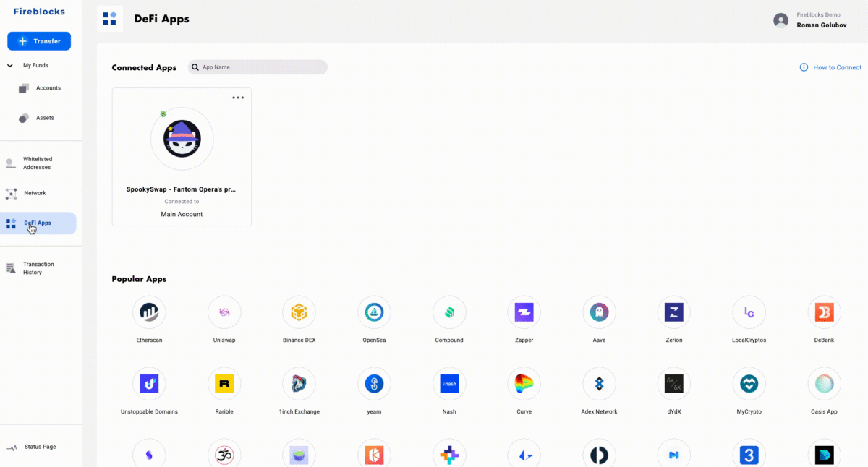Select the 1inch Exchange icon
868x467 pixels.
299,384
